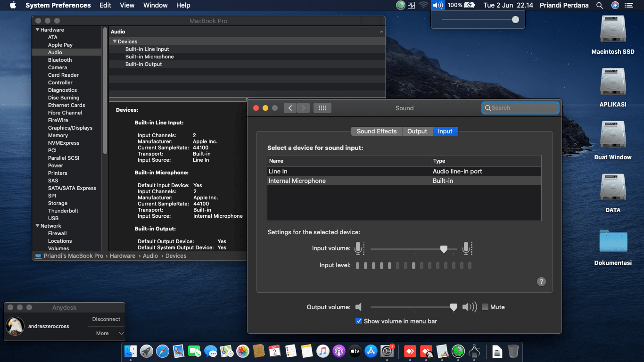Open App Store from the Dock

pyautogui.click(x=371, y=351)
